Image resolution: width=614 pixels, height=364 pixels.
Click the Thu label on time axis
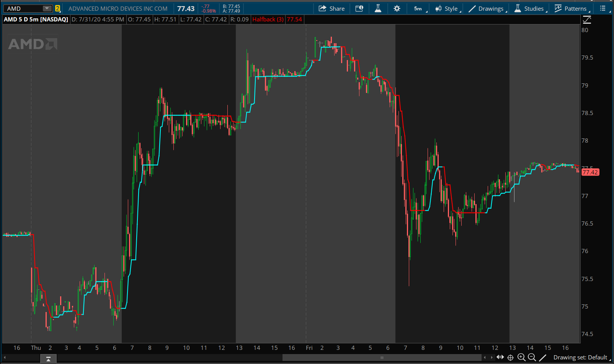36,348
